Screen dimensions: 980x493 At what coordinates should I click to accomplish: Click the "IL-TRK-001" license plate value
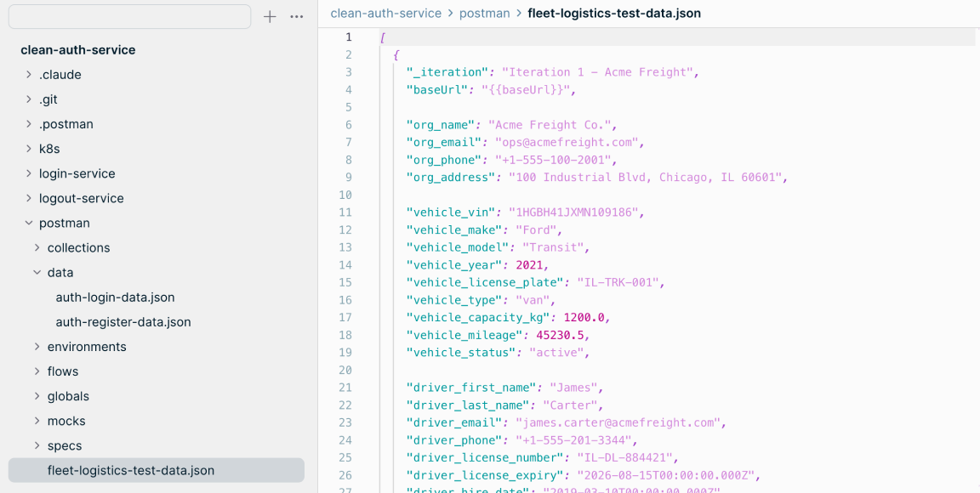tap(618, 282)
